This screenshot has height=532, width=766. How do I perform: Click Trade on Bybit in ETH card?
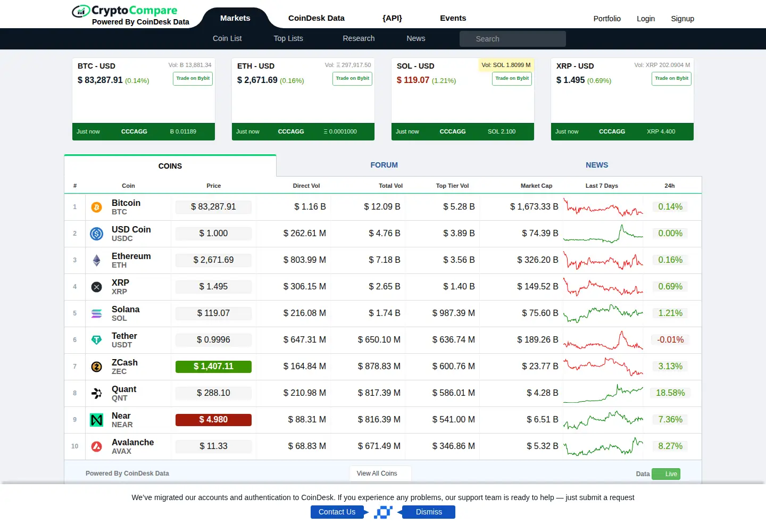(x=352, y=79)
